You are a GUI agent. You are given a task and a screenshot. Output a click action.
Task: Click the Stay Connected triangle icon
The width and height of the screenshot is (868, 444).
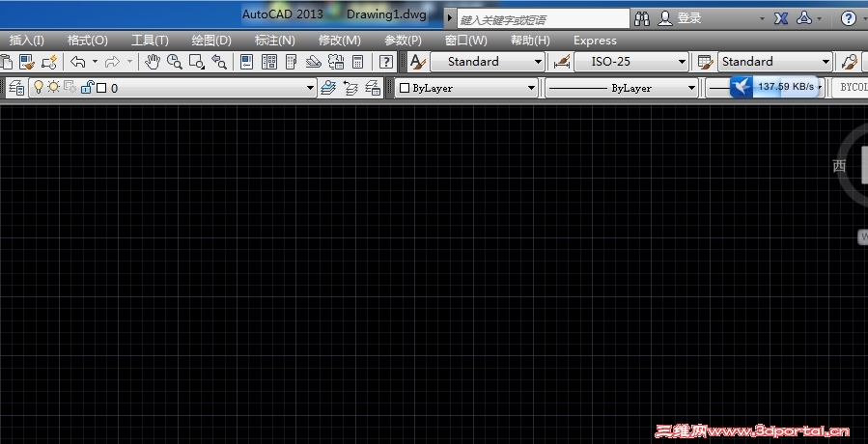(x=803, y=18)
